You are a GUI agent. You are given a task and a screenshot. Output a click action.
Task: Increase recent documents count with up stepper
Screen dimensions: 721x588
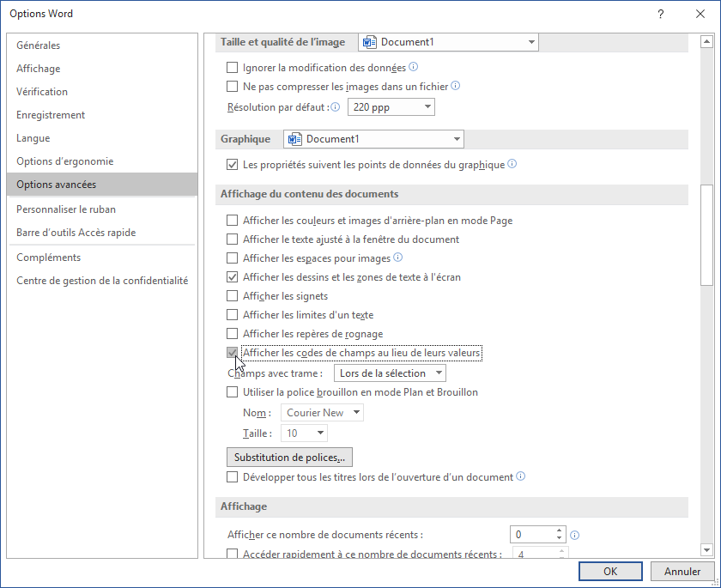(x=560, y=530)
